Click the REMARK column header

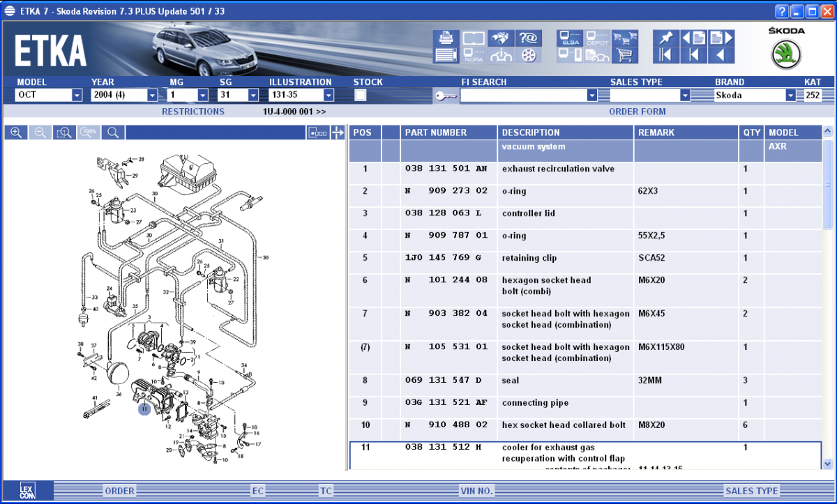pos(686,132)
